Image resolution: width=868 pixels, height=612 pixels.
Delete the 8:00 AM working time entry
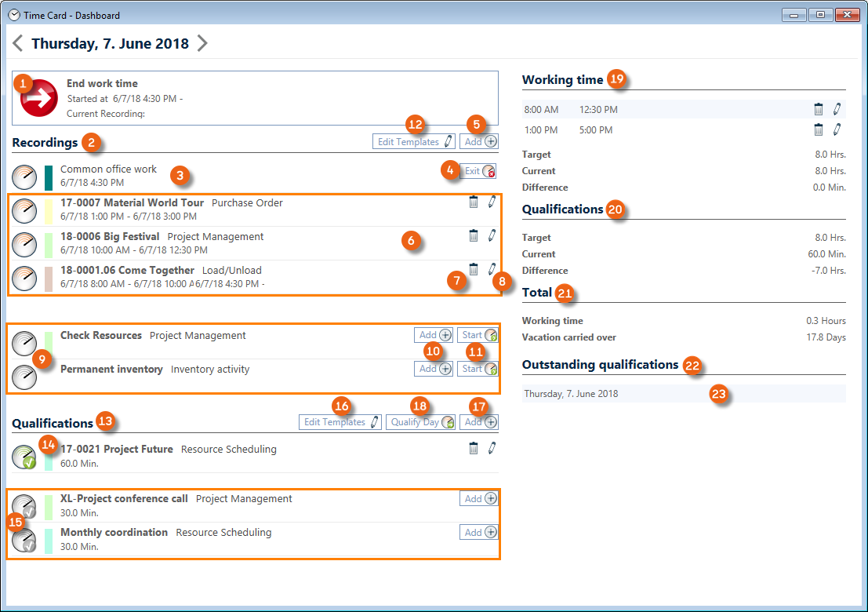point(818,110)
